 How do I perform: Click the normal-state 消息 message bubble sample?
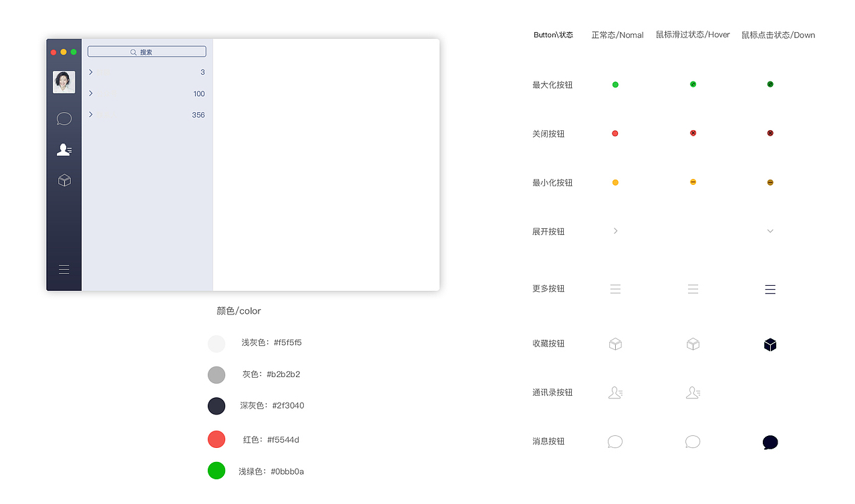point(615,441)
